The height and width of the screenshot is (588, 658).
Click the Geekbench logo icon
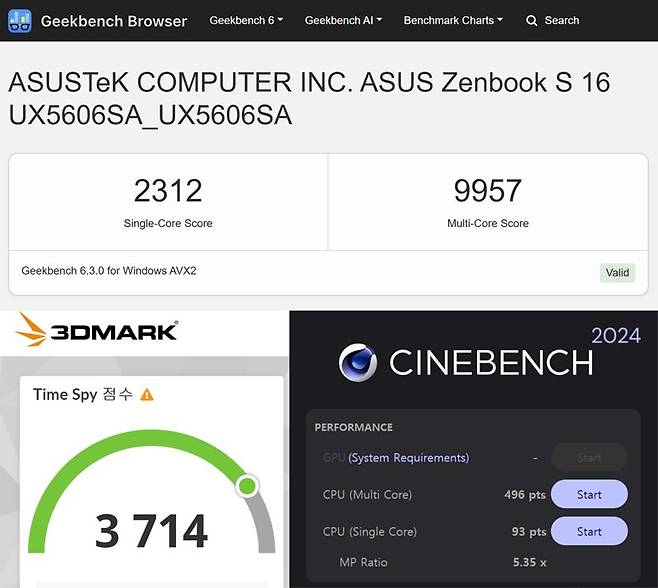pyautogui.click(x=20, y=20)
